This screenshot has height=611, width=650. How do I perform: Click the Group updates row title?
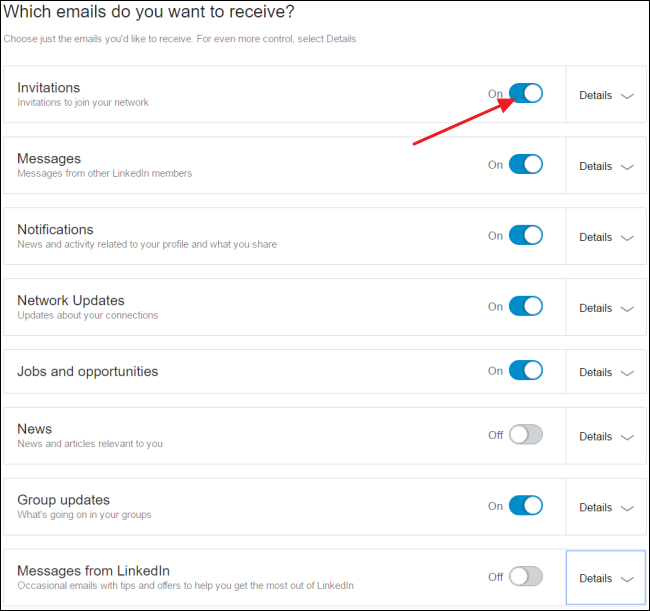pyautogui.click(x=64, y=500)
